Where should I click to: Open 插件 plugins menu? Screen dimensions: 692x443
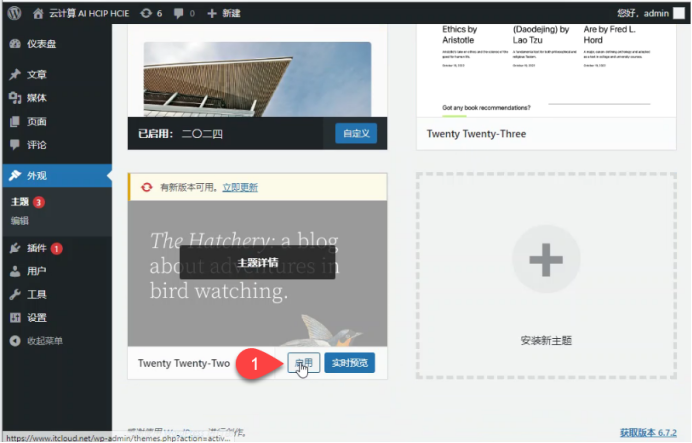coord(37,247)
